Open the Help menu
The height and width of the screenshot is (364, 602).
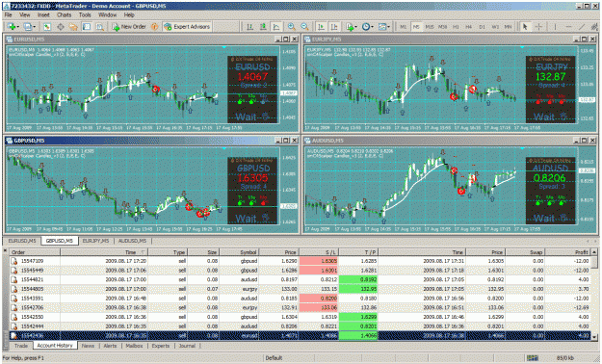tap(129, 15)
